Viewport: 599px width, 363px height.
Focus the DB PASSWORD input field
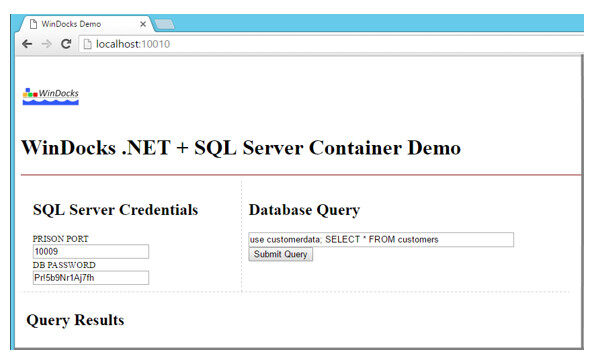click(91, 278)
